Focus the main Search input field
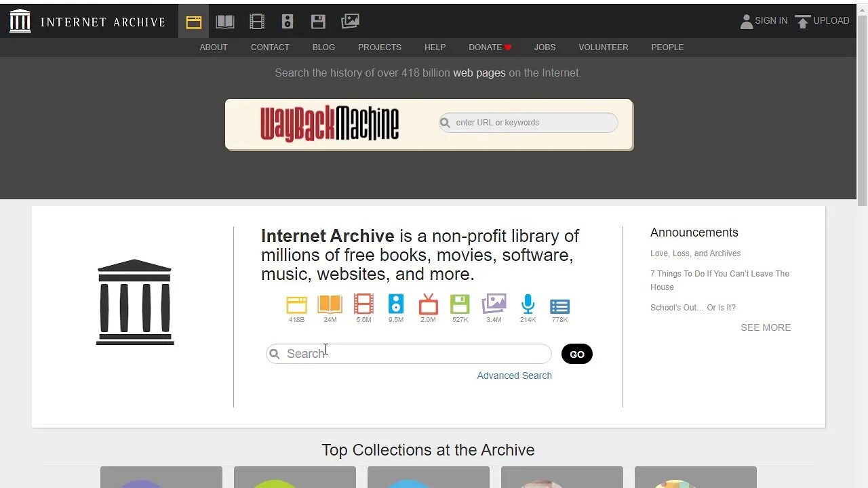 pos(408,354)
